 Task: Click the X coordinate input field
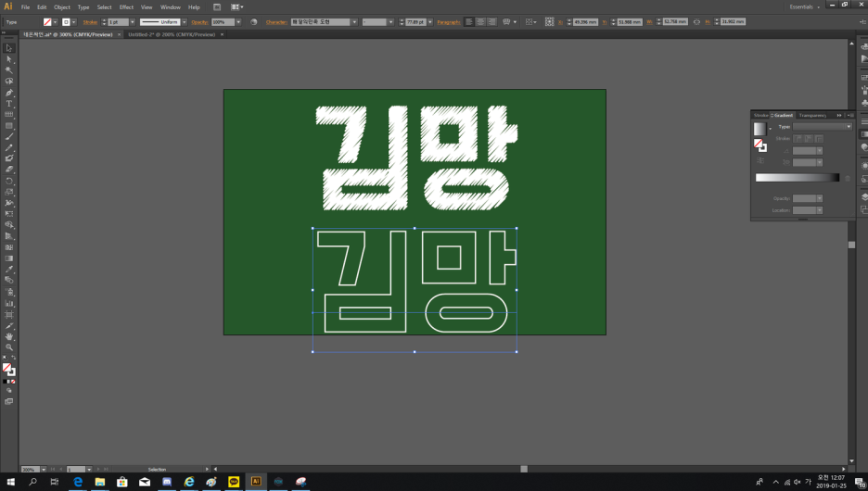pyautogui.click(x=585, y=21)
